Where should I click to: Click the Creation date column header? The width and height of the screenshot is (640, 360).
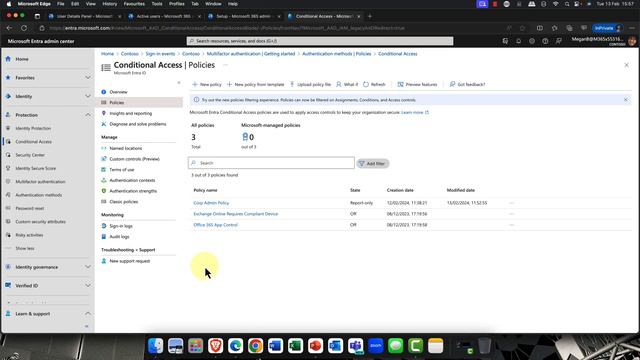tap(400, 190)
